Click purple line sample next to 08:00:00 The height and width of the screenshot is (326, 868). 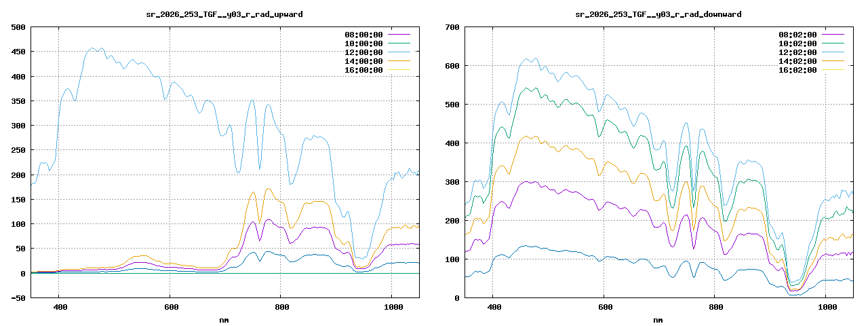[399, 34]
